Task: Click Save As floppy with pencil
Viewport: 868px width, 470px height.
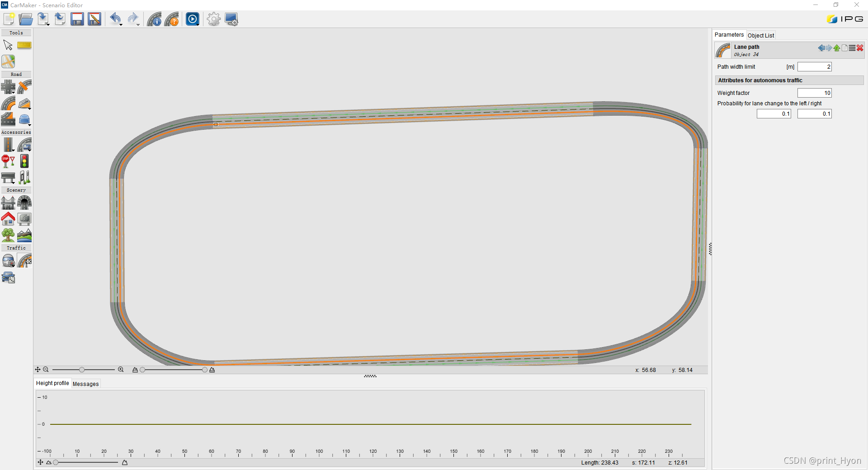Action: (94, 19)
